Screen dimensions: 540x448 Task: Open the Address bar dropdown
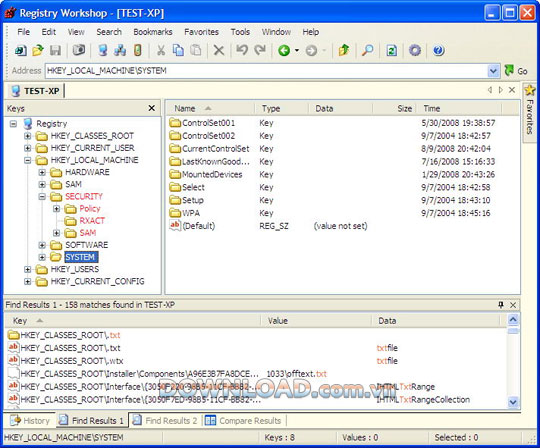(493, 71)
